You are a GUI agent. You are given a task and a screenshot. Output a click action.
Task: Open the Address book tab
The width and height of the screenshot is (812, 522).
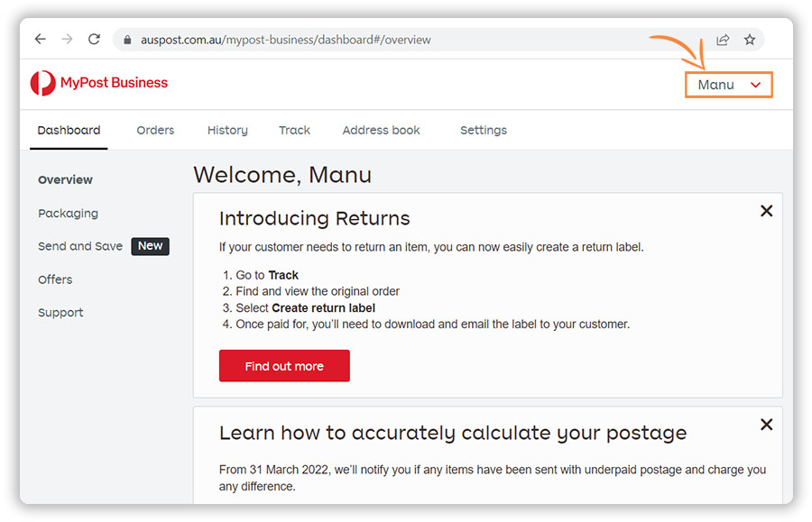(x=381, y=131)
